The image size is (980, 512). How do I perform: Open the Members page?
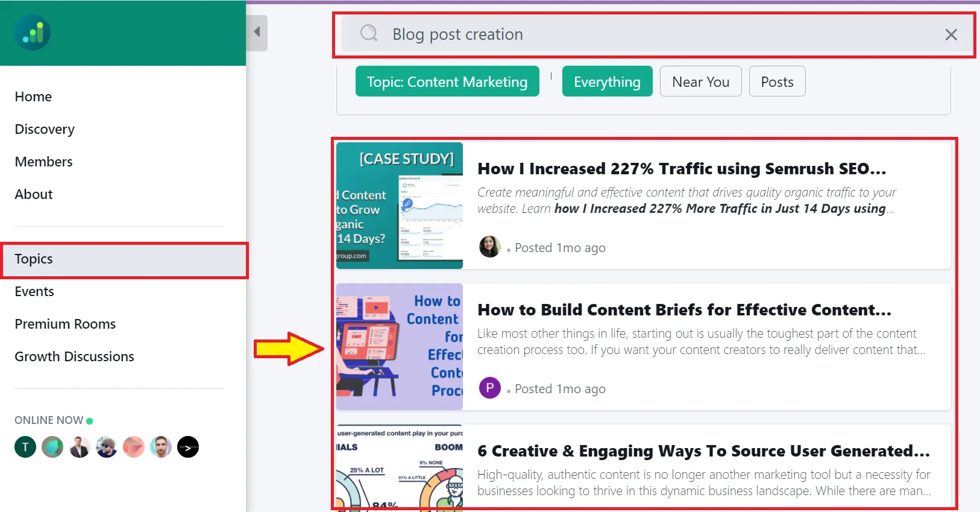(x=43, y=162)
